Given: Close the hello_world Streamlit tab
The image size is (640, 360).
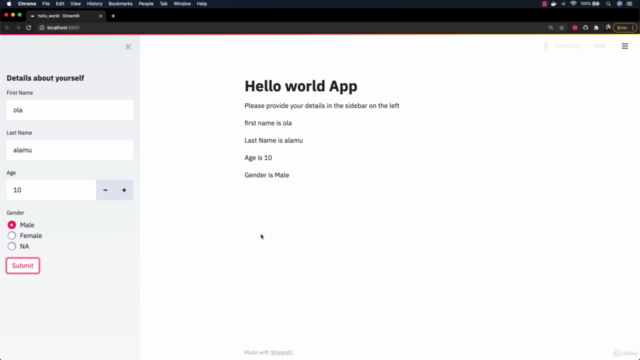Looking at the screenshot, I should pos(100,16).
